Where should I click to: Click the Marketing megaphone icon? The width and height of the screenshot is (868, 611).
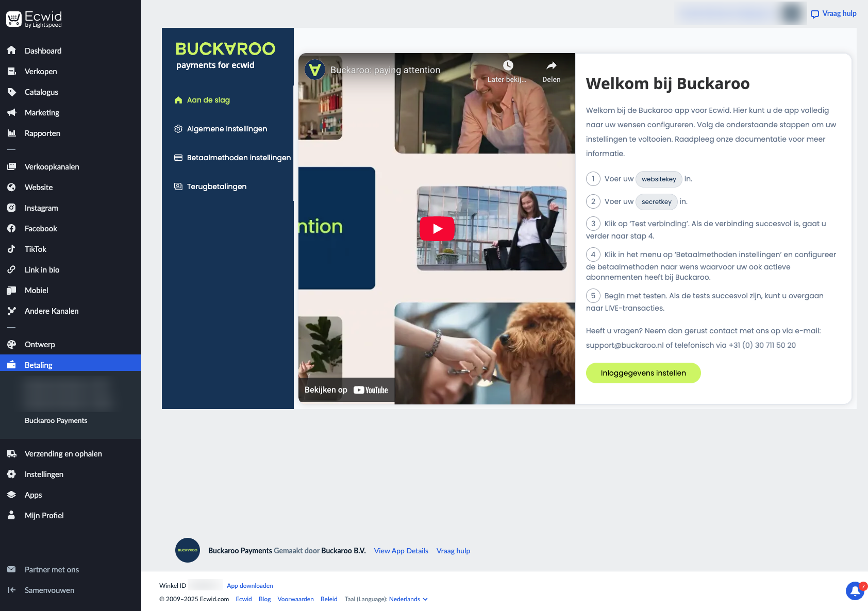pos(11,112)
